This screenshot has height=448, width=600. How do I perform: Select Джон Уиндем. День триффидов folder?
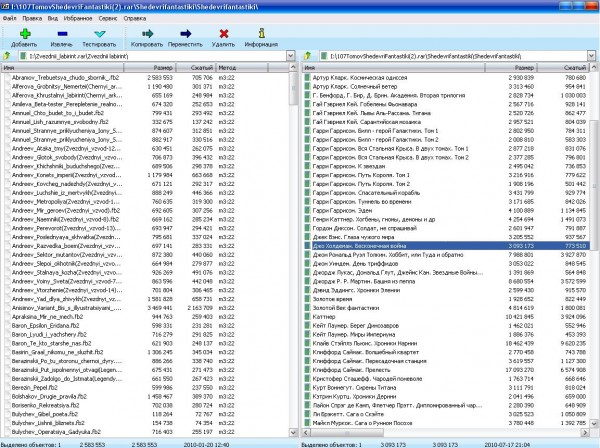point(355,264)
